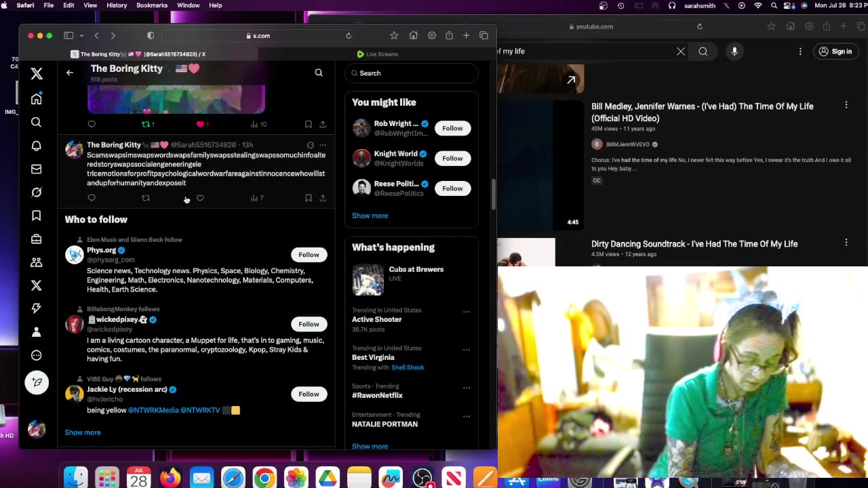Screen dimensions: 868x488
Task: Open options for Active Shooter trend
Action: [466, 312]
